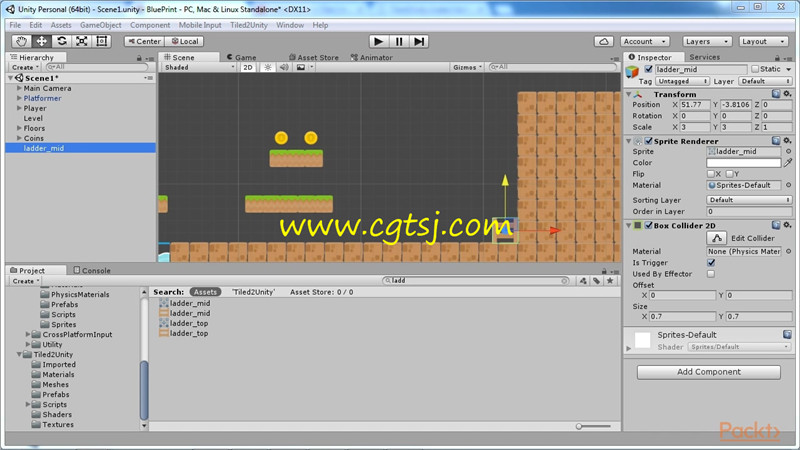800x450 pixels.
Task: Switch to the Console tab
Action: click(92, 270)
